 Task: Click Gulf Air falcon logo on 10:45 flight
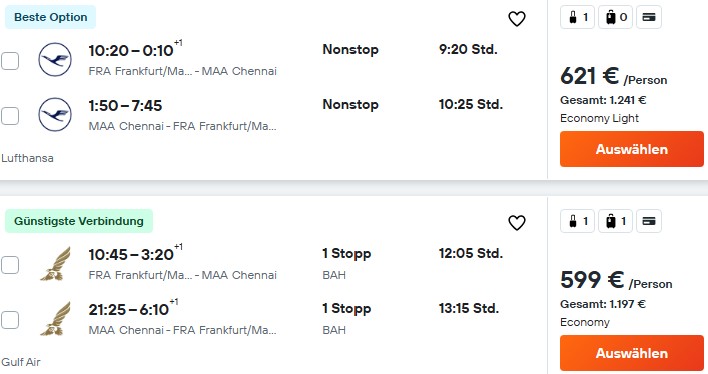(56, 263)
